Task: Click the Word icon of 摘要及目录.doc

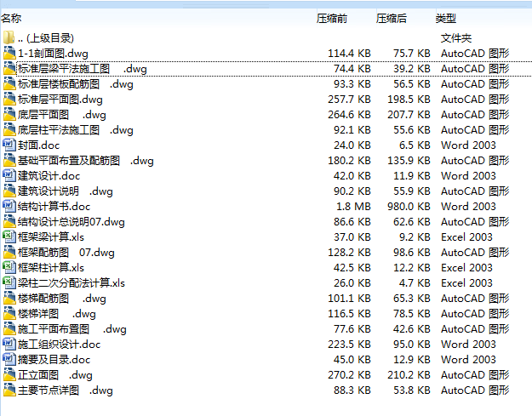Action: click(x=9, y=359)
